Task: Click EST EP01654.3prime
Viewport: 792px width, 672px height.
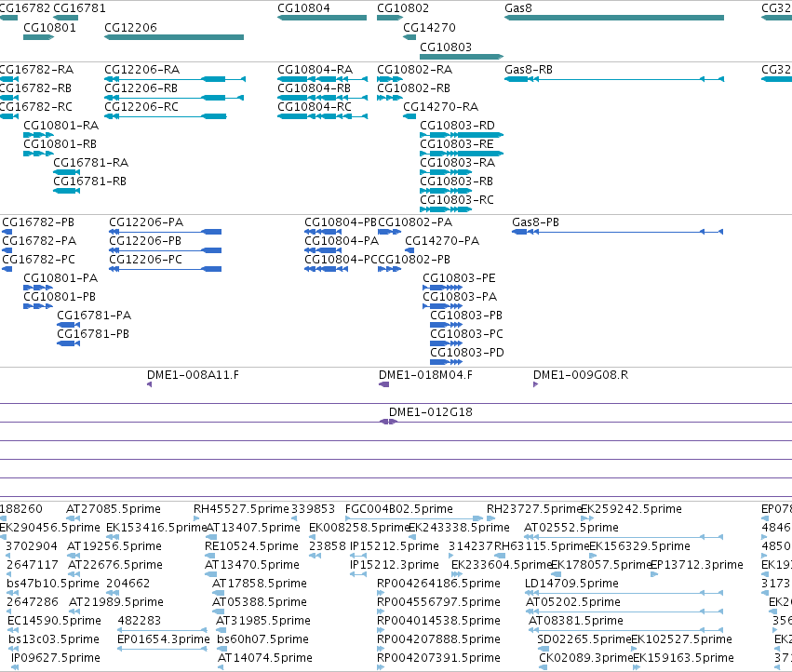Action: (164, 639)
